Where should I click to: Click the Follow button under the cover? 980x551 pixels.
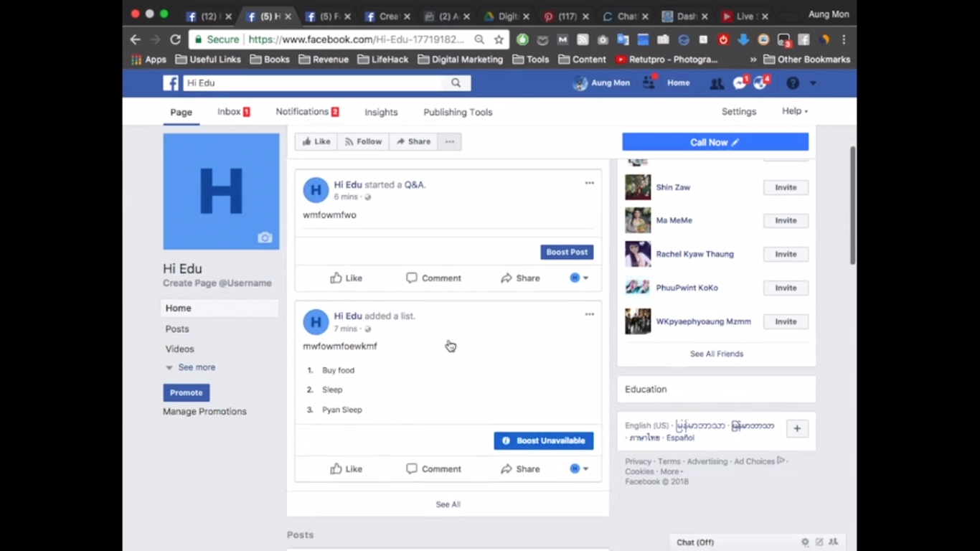tap(363, 142)
